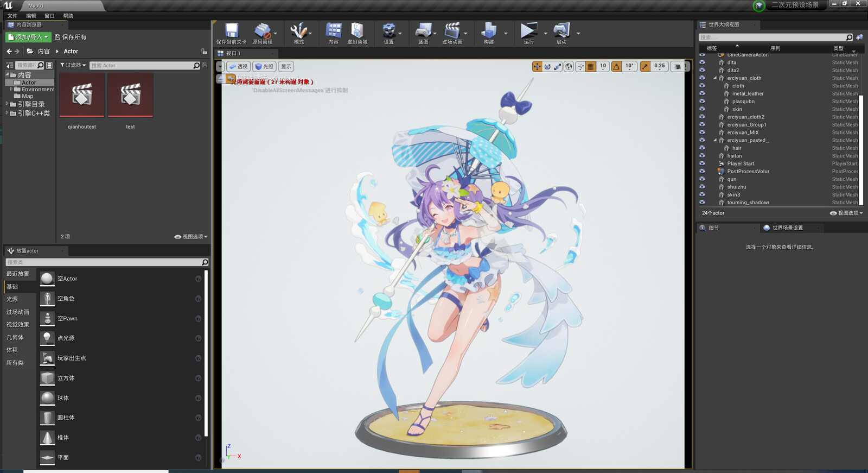This screenshot has height=473, width=868.
Task: Click the Lit (光照) view mode button
Action: 264,66
